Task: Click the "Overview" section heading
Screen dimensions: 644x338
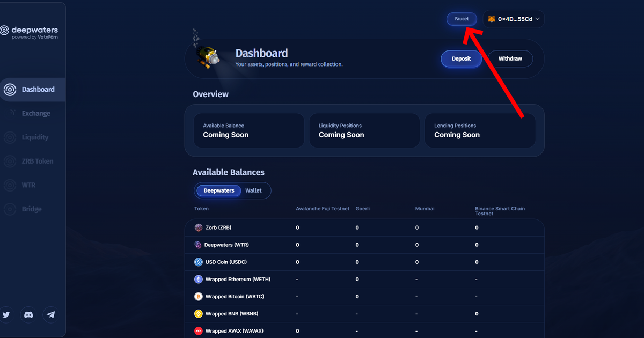Action: coord(210,94)
